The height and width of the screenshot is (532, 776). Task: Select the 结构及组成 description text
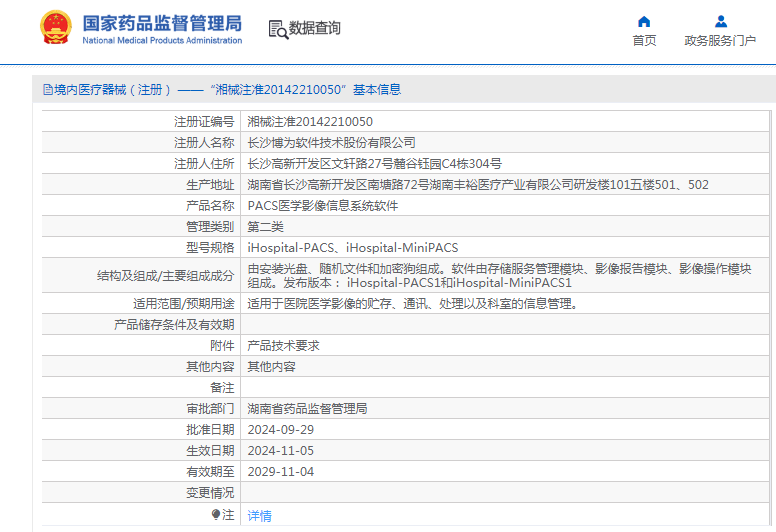click(x=499, y=276)
